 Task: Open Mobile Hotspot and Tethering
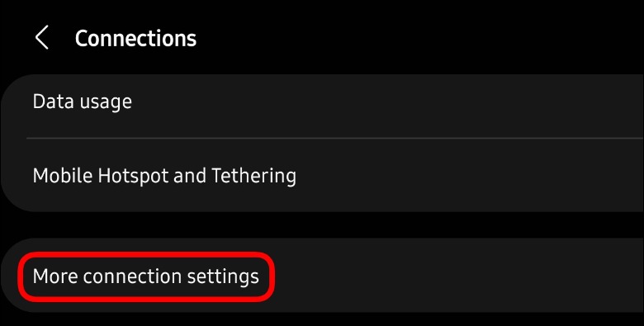click(322, 176)
